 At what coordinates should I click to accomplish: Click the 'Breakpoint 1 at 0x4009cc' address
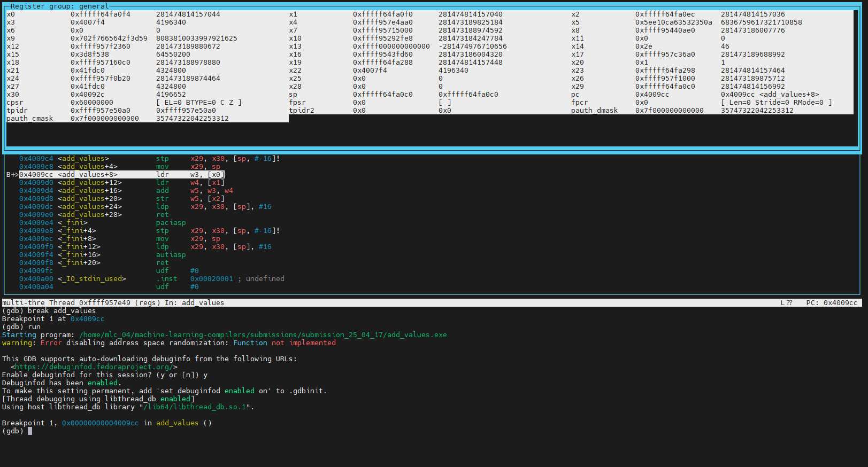(88, 319)
